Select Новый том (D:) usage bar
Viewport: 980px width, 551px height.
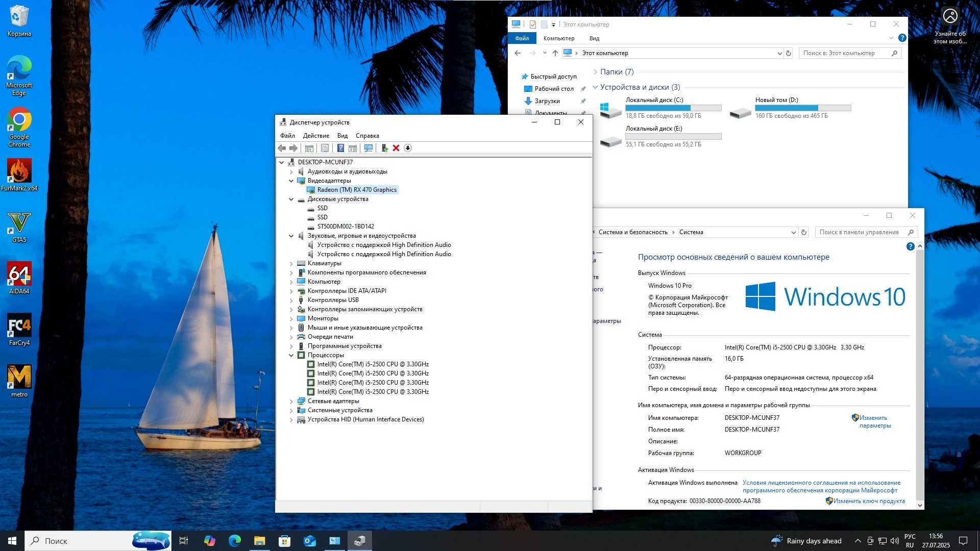(x=803, y=108)
